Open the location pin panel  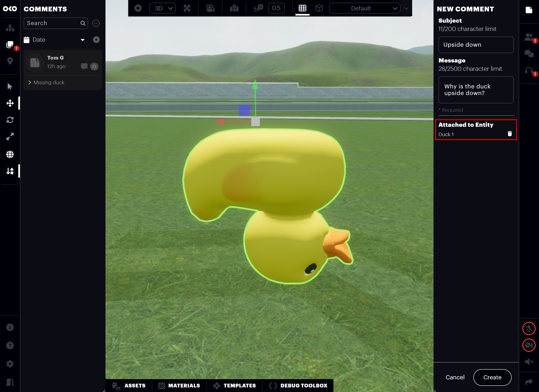pos(10,61)
